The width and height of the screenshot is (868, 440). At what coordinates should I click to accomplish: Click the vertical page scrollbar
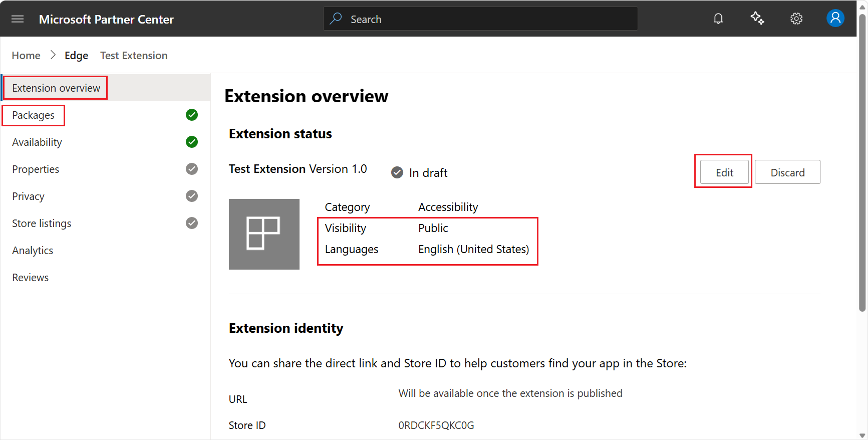[x=862, y=163]
